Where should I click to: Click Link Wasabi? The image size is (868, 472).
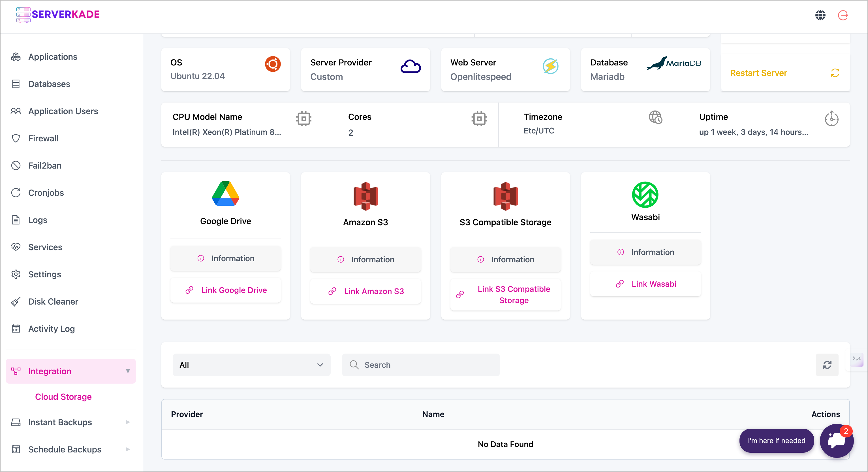[x=645, y=284]
